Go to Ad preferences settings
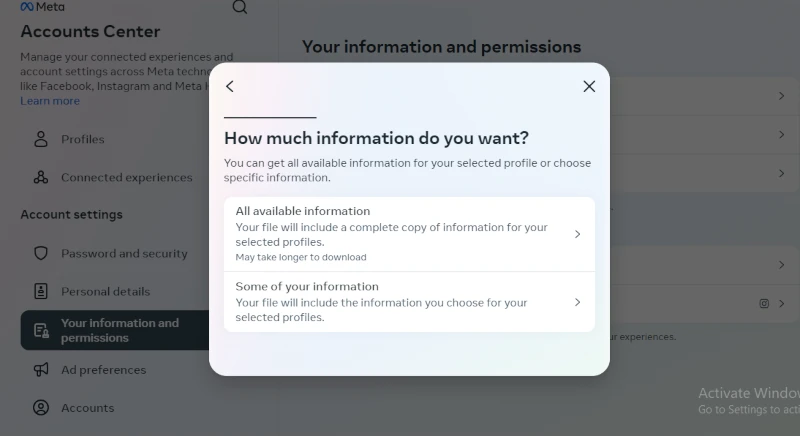The height and width of the screenshot is (436, 800). point(103,370)
